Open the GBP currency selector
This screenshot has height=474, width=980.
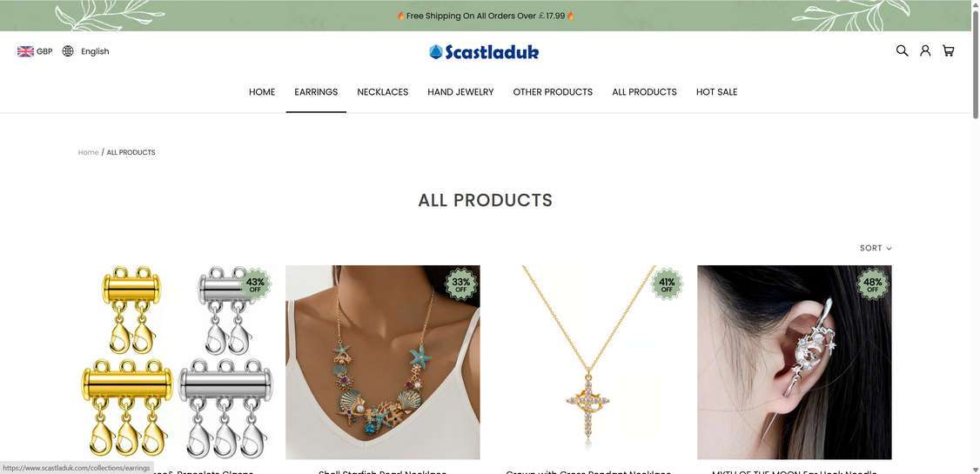[44, 51]
